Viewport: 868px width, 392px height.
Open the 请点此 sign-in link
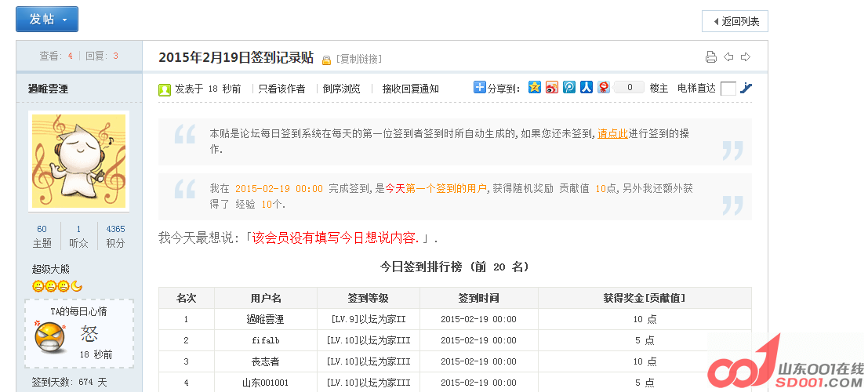pyautogui.click(x=612, y=133)
